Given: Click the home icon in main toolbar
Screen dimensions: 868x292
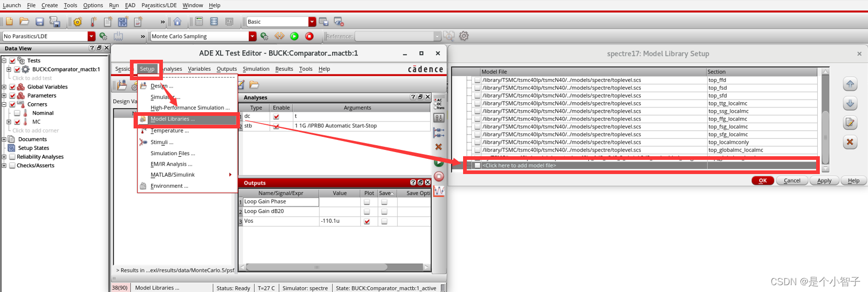Looking at the screenshot, I should pos(177,21).
